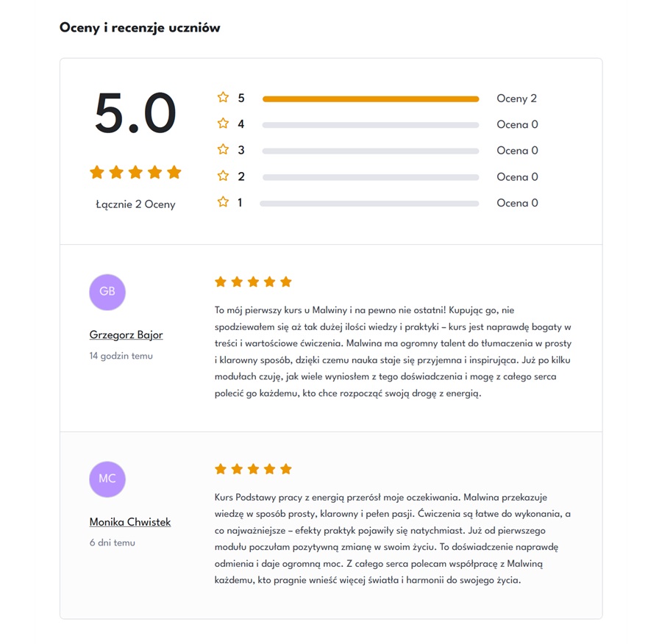Click the orange 5-star rating bar

[371, 99]
